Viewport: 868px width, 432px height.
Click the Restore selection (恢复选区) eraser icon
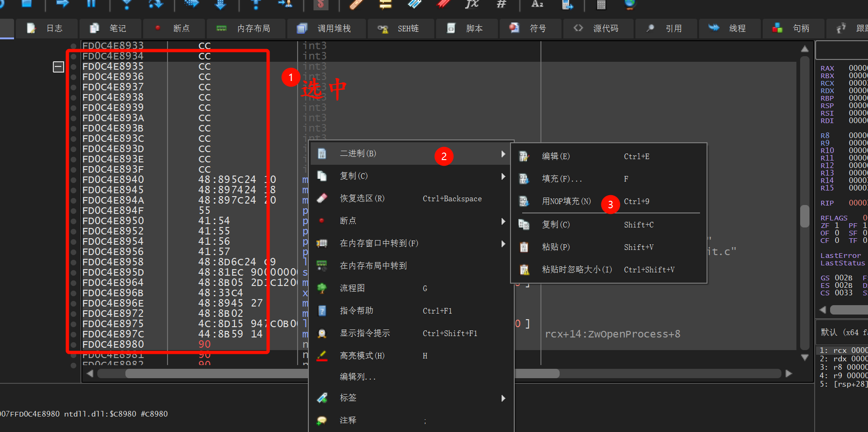click(x=322, y=198)
